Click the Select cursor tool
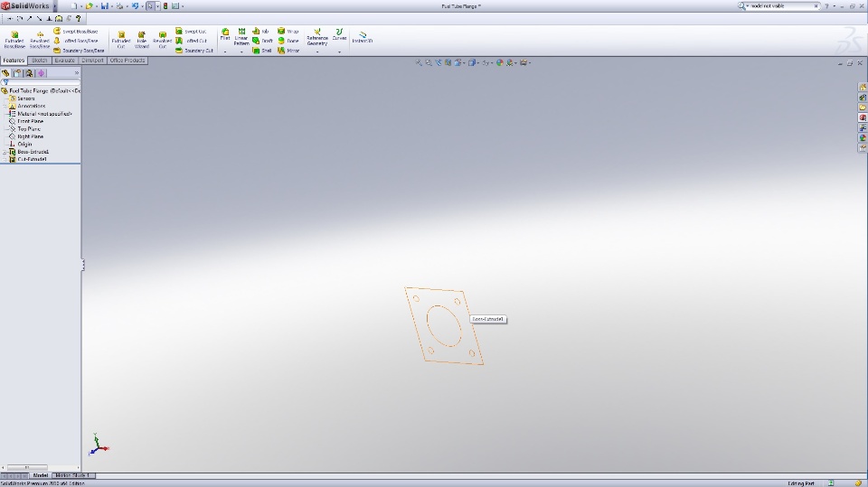868x487 pixels. click(x=149, y=6)
